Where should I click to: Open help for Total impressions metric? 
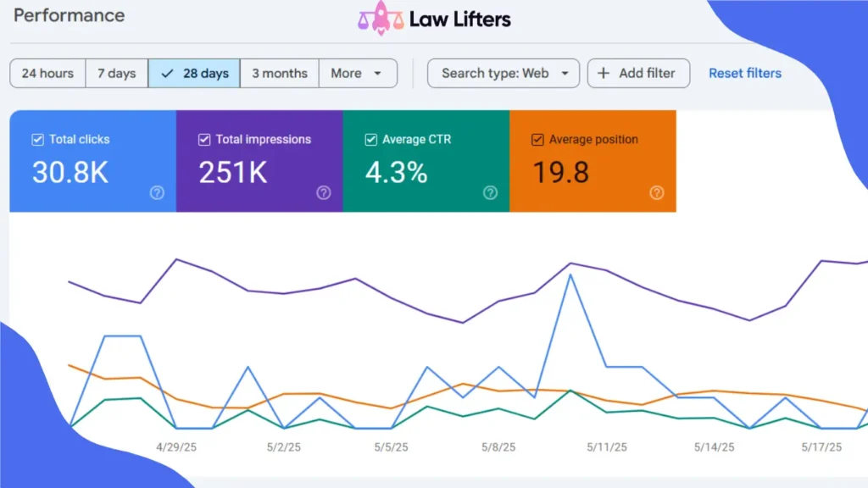324,192
